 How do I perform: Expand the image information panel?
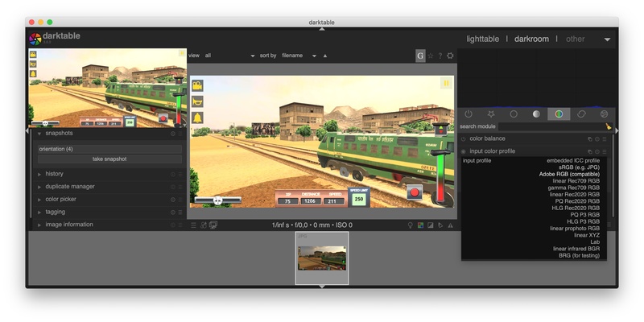[x=39, y=225]
